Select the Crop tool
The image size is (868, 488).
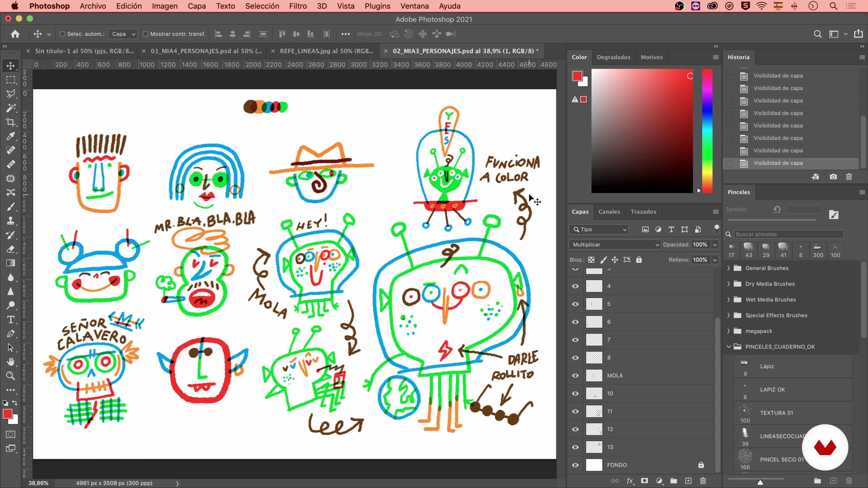click(10, 122)
